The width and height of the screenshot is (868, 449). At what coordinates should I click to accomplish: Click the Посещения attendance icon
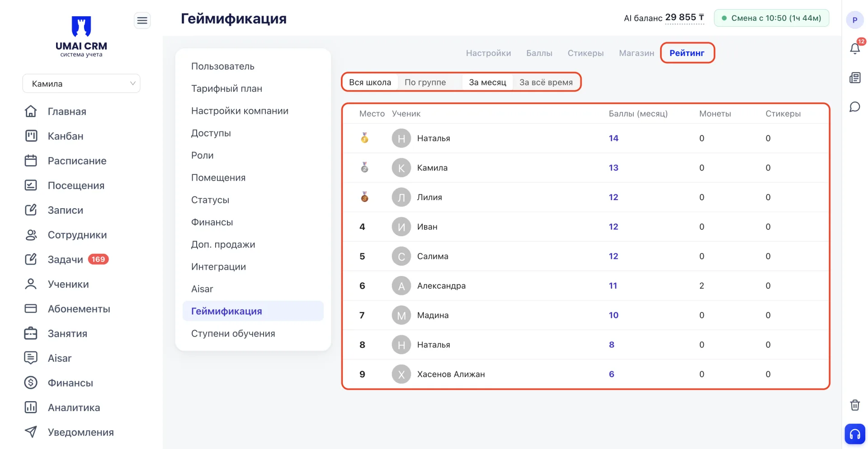pyautogui.click(x=31, y=185)
